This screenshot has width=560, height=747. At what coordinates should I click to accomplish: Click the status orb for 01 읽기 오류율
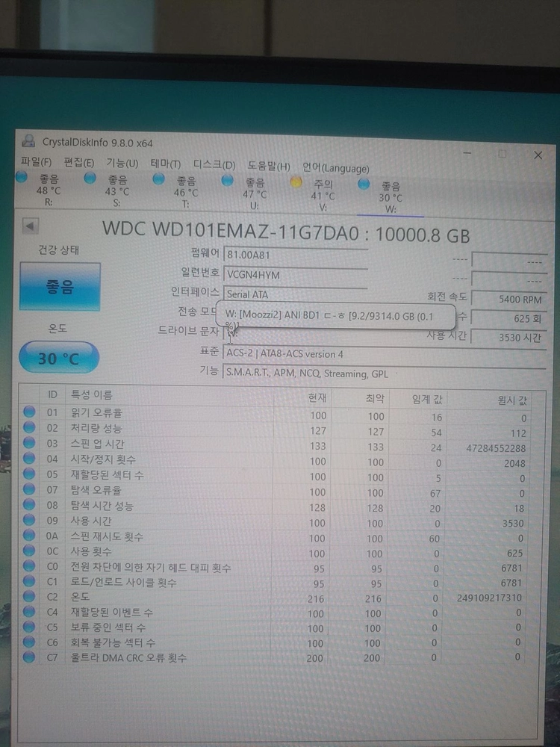[x=29, y=412]
